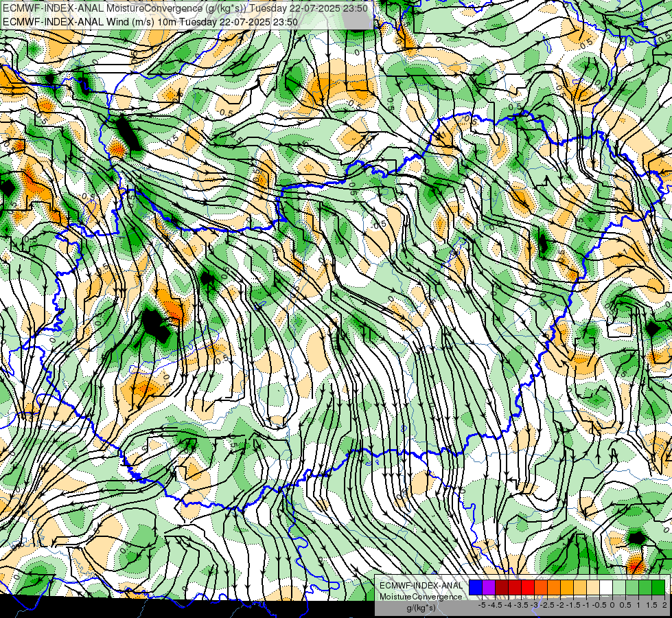Click the MoistureConvergence title line at top
Image resolution: width=672 pixels, height=618 pixels.
185,8
